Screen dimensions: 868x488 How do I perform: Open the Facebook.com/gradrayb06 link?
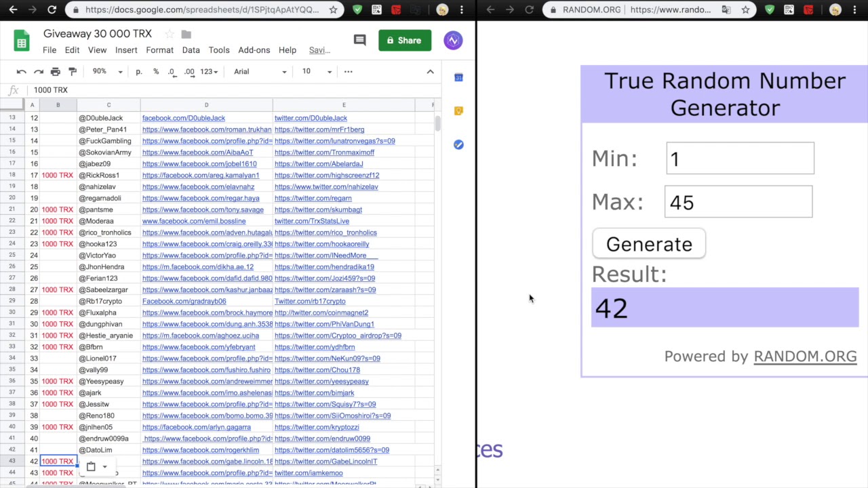tap(184, 301)
